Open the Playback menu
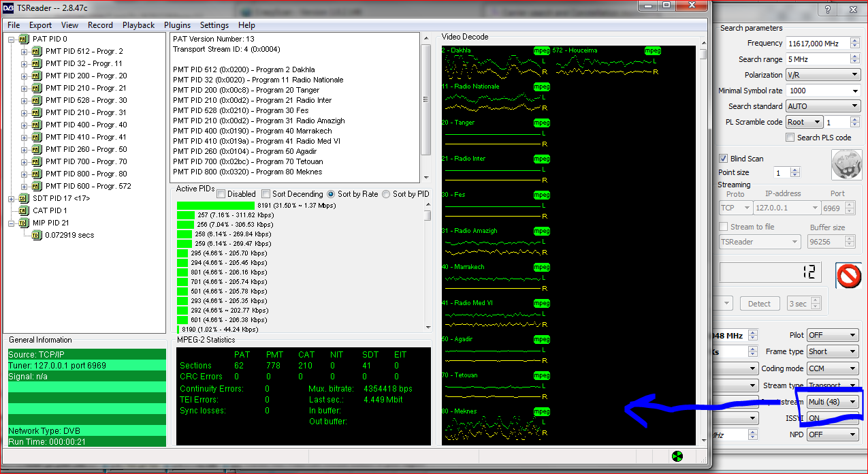Screen dimensions: 868x474 click(138, 25)
